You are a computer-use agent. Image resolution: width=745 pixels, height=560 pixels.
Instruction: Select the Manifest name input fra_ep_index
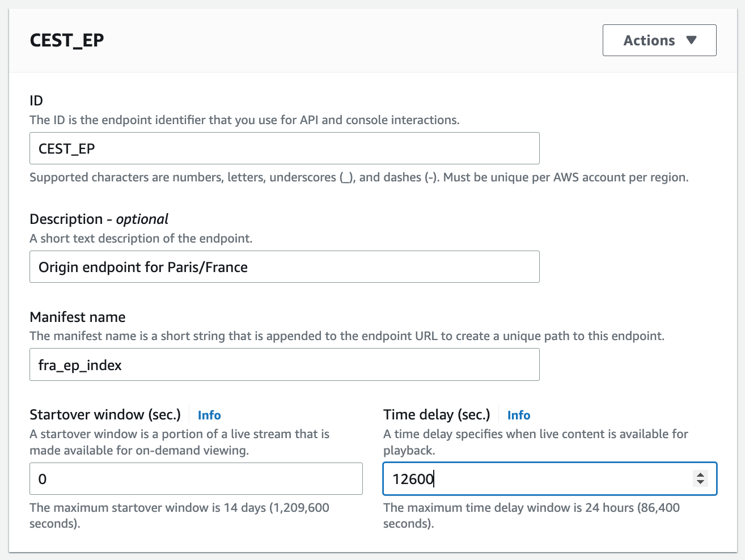pyautogui.click(x=283, y=364)
